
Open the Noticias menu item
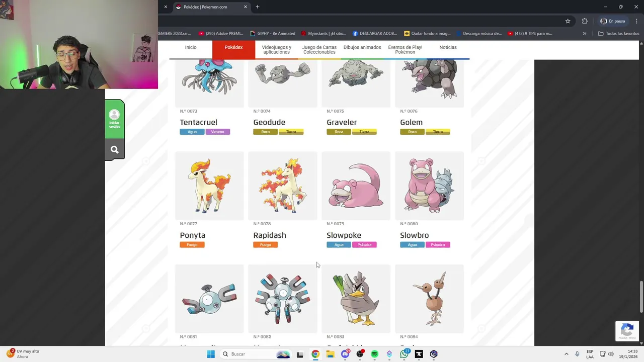pyautogui.click(x=448, y=47)
